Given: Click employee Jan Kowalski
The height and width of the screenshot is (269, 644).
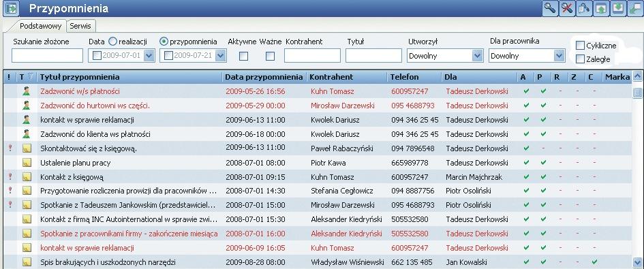Looking at the screenshot, I should 467,262.
